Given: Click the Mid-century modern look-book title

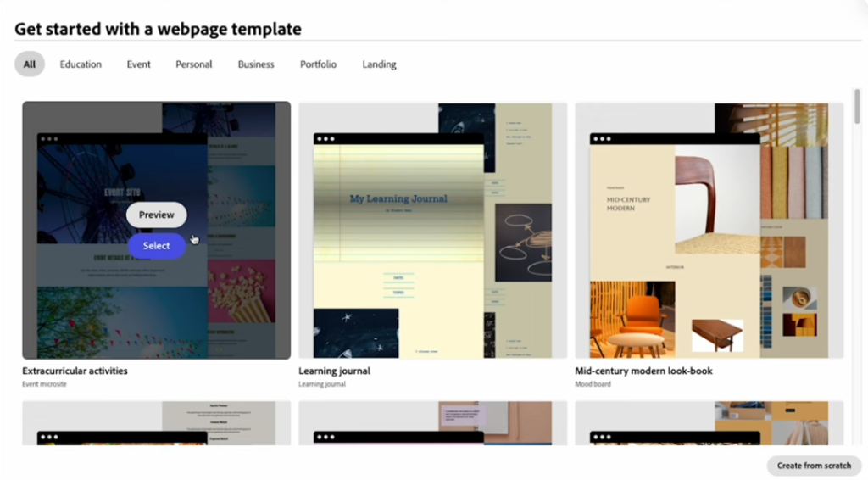Looking at the screenshot, I should 644,371.
